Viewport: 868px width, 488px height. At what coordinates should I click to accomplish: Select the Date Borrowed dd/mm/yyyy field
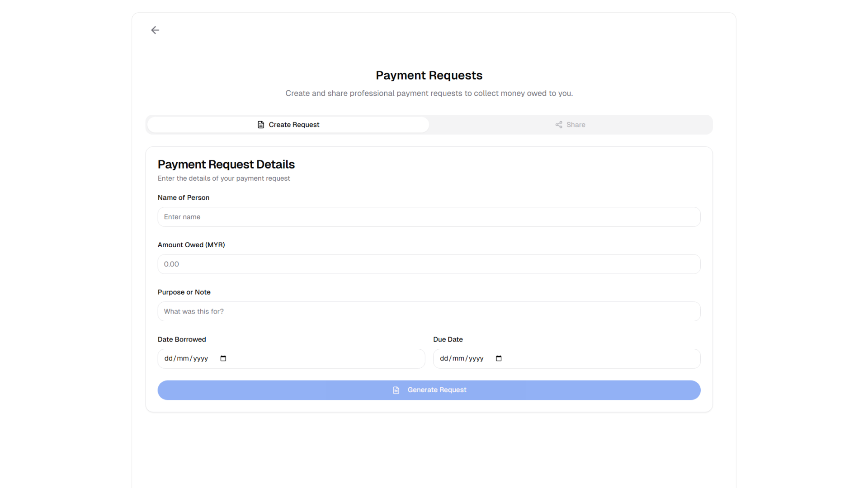click(291, 358)
